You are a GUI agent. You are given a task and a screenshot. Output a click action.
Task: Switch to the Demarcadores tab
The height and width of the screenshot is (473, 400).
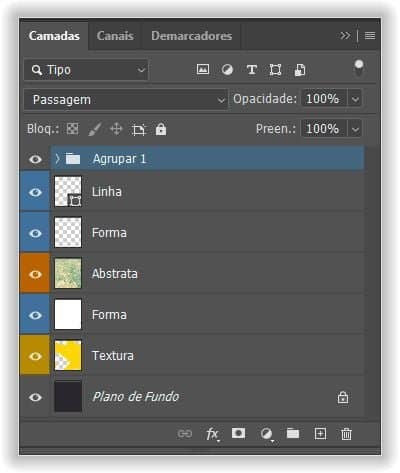191,36
